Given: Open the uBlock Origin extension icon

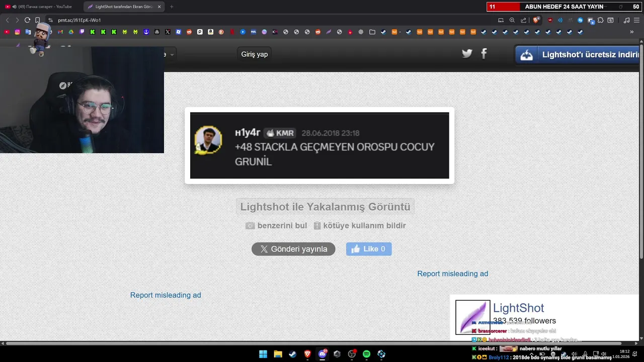Looking at the screenshot, I should click(x=550, y=20).
